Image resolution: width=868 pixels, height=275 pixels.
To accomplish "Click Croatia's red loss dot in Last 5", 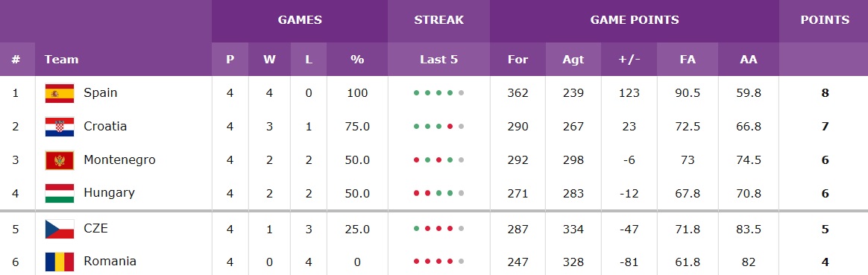I will 450,127.
